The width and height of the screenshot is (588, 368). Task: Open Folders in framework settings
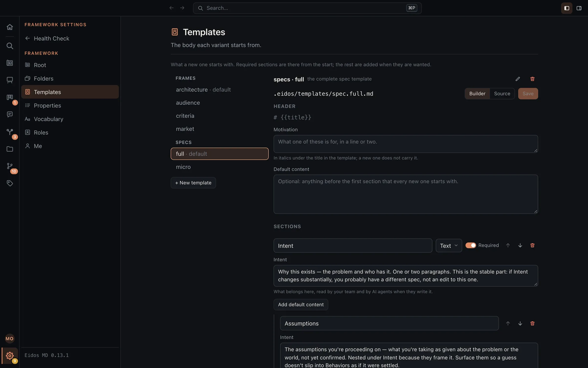pyautogui.click(x=70, y=79)
